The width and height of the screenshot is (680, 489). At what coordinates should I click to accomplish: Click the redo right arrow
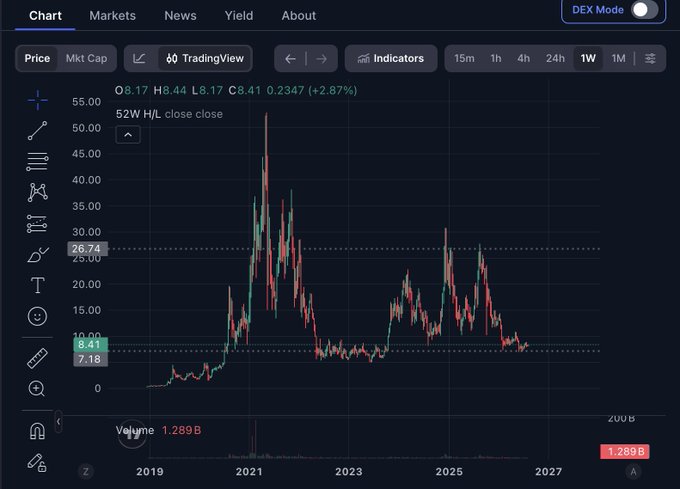tap(321, 59)
